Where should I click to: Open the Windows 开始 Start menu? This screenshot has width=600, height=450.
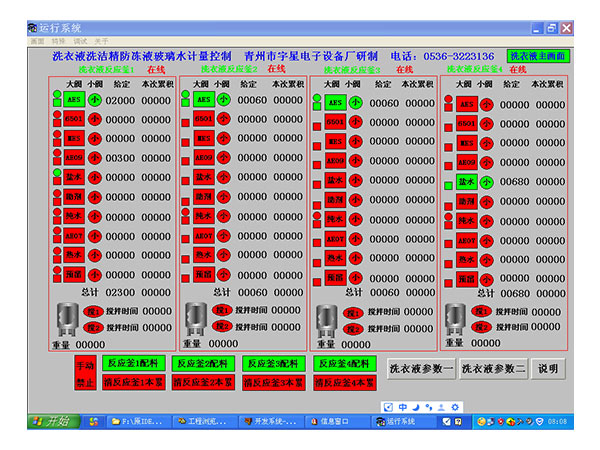pos(51,421)
